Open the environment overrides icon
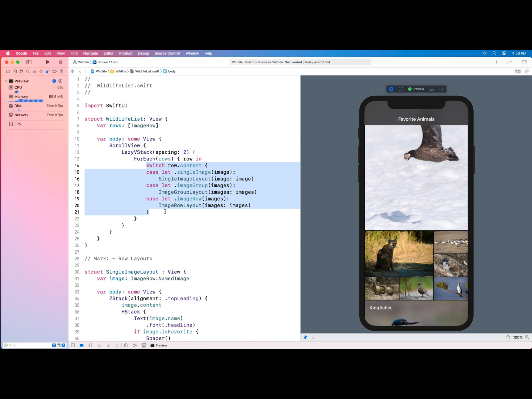Image resolution: width=532 pixels, height=399 pixels. point(144,345)
